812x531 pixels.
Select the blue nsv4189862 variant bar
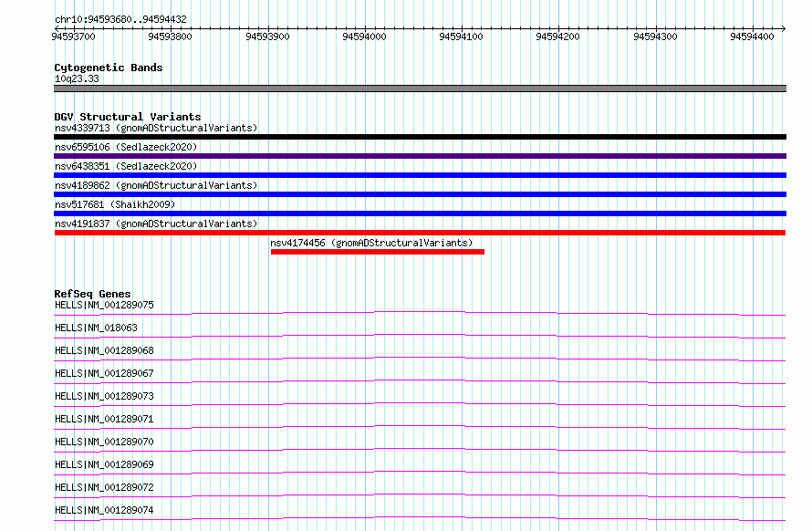pyautogui.click(x=420, y=194)
